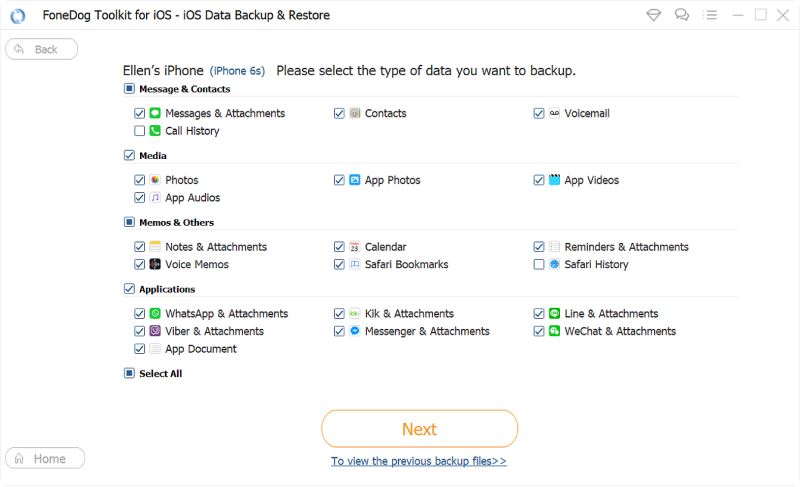This screenshot has height=487, width=800.
Task: Uncheck the WhatsApp & Attachments checkbox
Action: coord(139,314)
